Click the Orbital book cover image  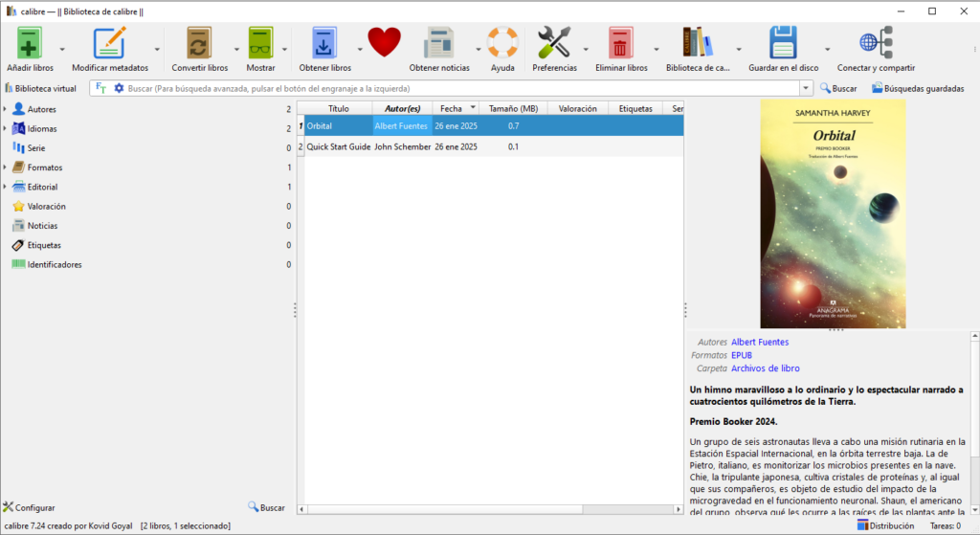(x=832, y=212)
